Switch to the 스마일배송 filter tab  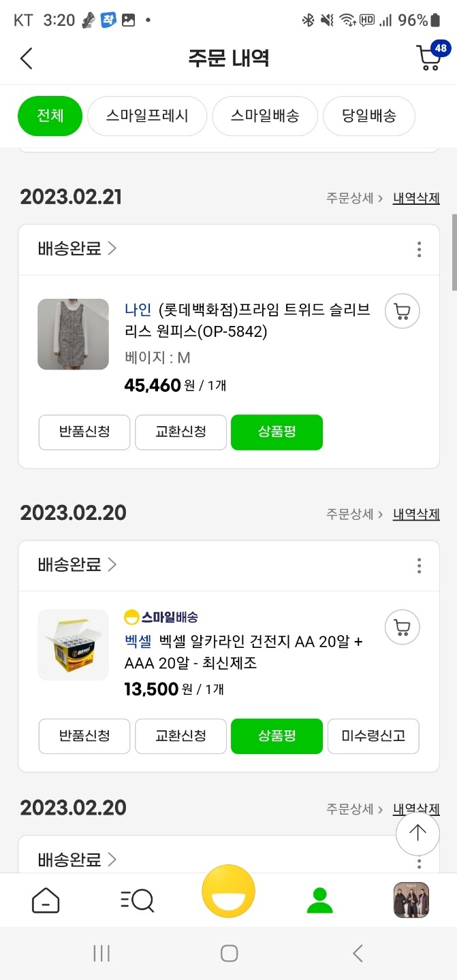coord(264,116)
